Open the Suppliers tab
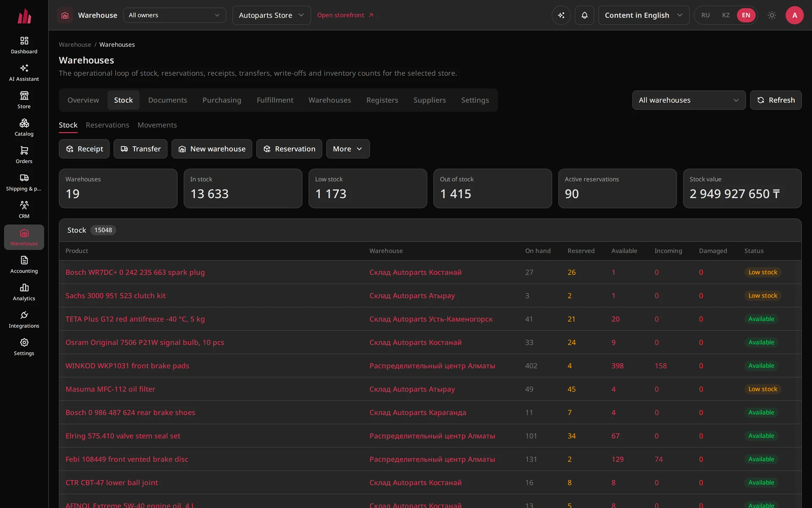Image resolution: width=812 pixels, height=508 pixels. coord(430,100)
